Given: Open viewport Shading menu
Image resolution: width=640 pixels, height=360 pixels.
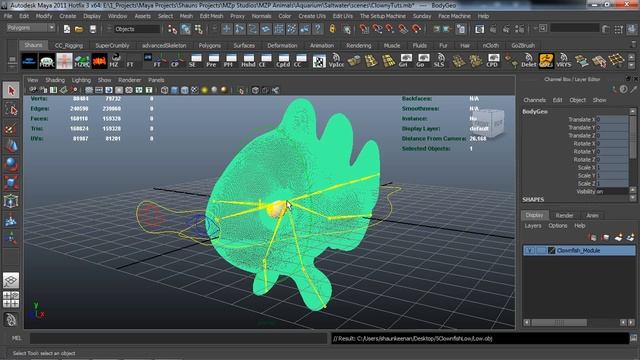Looking at the screenshot, I should click(55, 80).
